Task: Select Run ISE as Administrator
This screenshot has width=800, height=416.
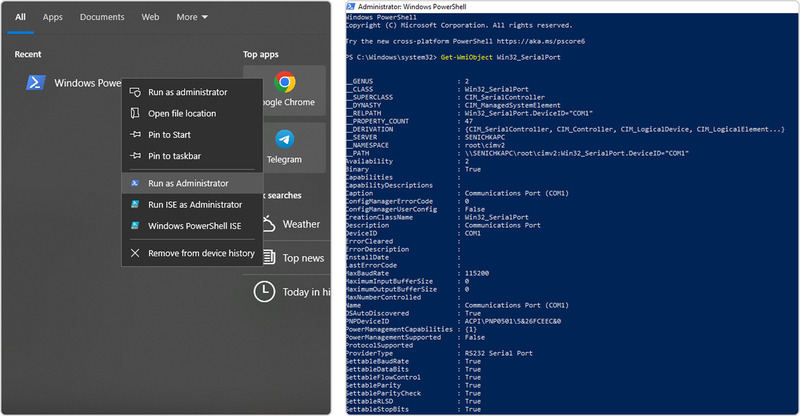Action: pyautogui.click(x=192, y=205)
